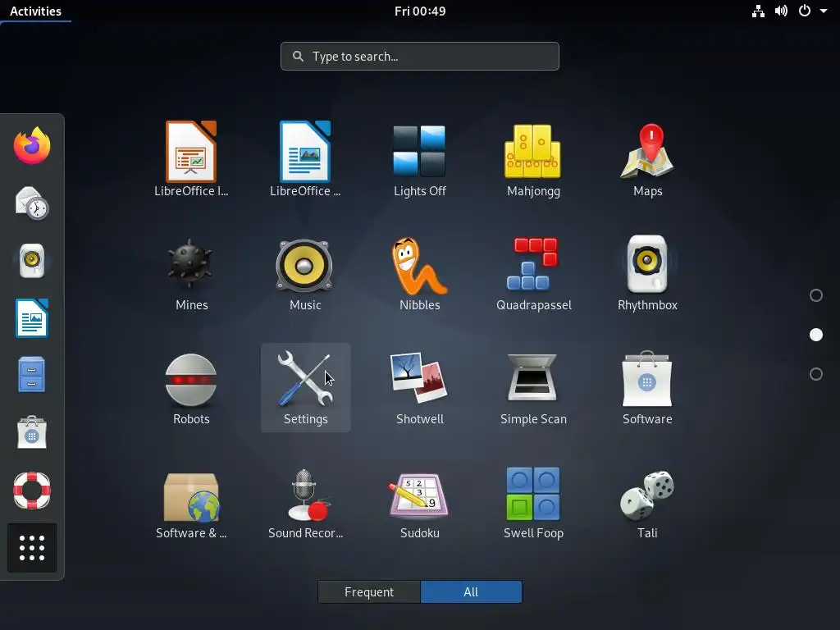Image resolution: width=840 pixels, height=630 pixels.
Task: Launch Mahjongg
Action: click(533, 159)
